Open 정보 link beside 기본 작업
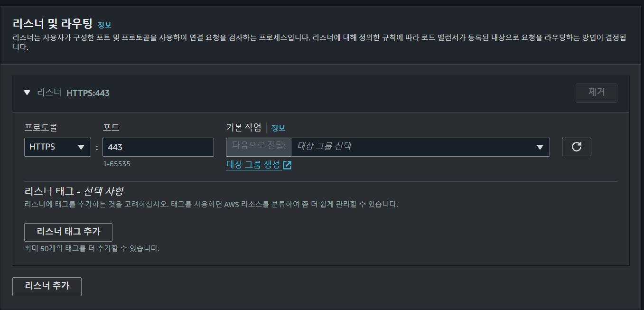This screenshot has height=310, width=644. pos(278,128)
